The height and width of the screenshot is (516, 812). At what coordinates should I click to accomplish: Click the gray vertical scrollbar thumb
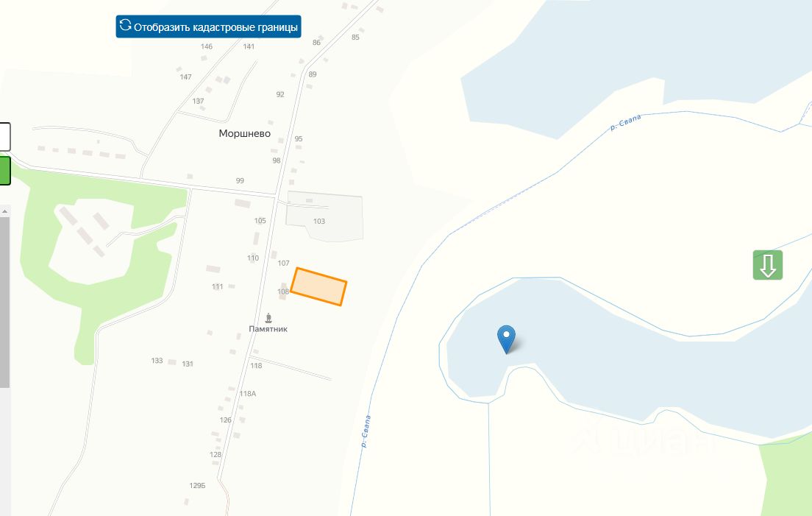point(4,302)
